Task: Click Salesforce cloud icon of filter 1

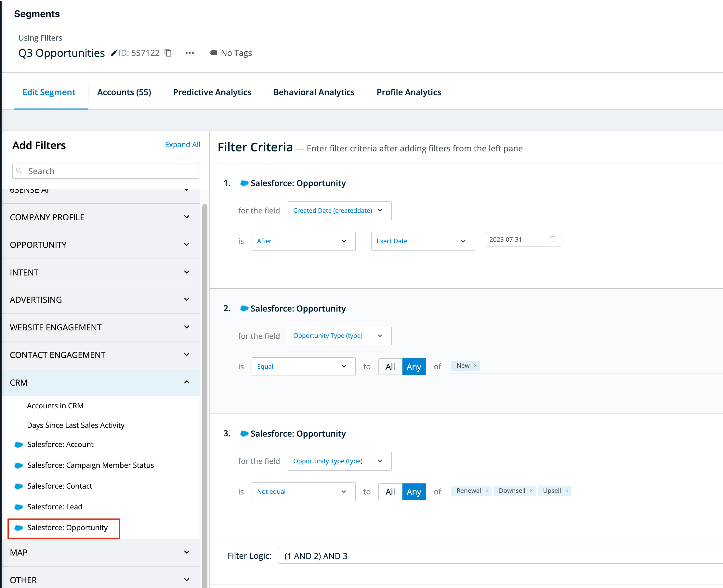Action: [x=244, y=183]
